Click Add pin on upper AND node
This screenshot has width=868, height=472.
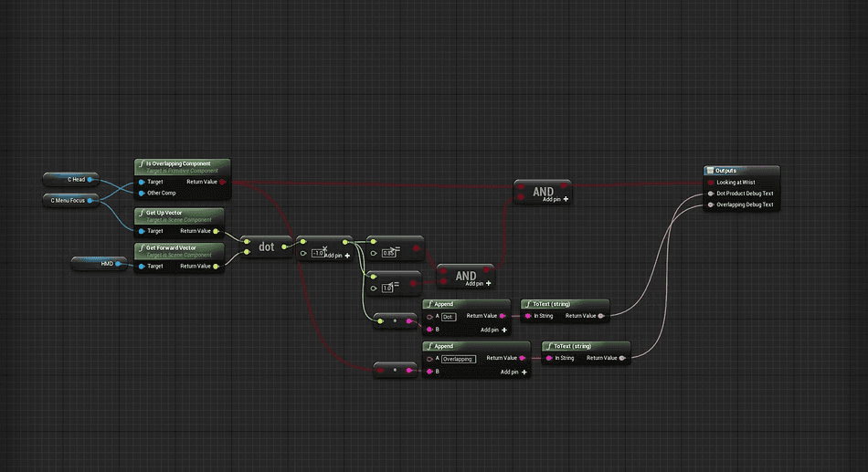point(556,199)
